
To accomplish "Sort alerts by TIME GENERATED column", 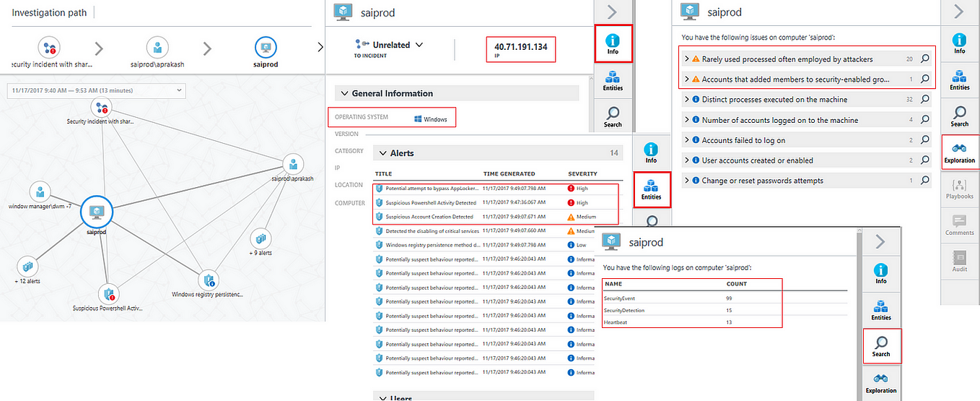I will 509,174.
